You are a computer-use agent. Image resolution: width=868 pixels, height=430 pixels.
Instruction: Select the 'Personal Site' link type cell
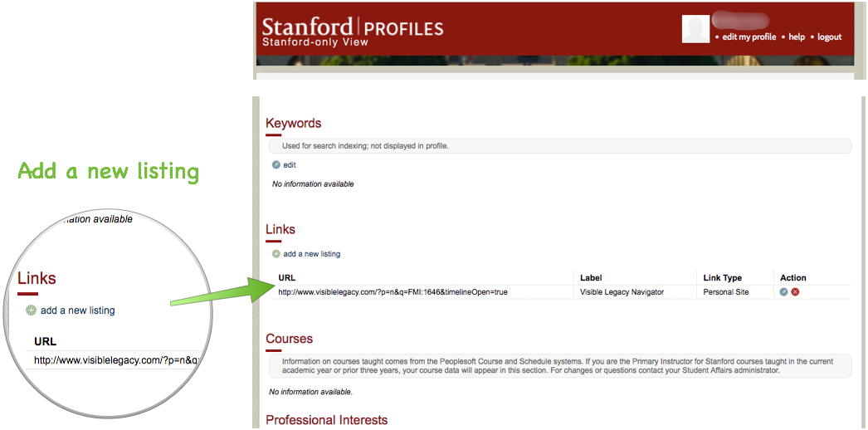point(725,292)
